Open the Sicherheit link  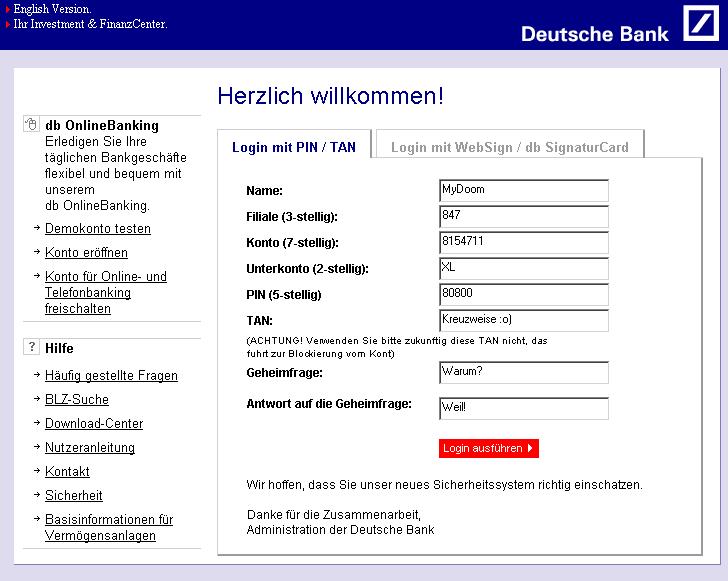tap(74, 496)
